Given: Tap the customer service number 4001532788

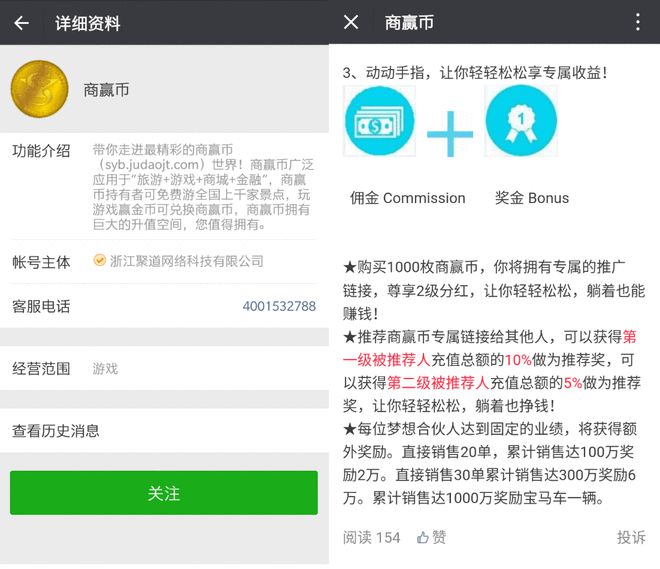Looking at the screenshot, I should pos(279,306).
